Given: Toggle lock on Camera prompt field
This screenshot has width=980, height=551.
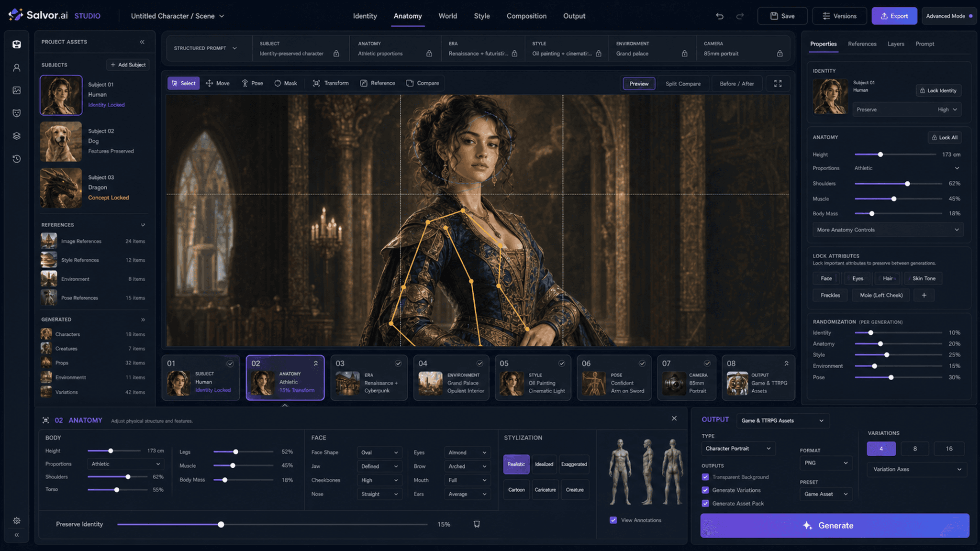Looking at the screenshot, I should tap(780, 54).
